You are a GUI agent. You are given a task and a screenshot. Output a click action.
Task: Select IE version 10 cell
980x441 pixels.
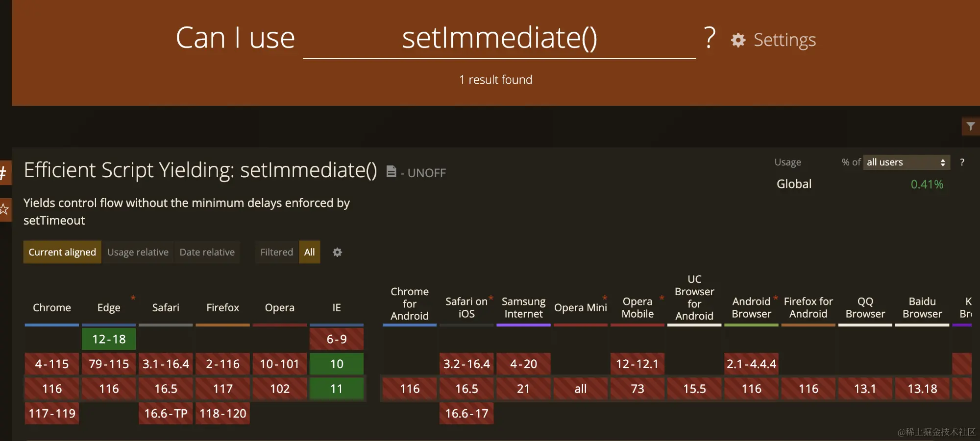(337, 364)
